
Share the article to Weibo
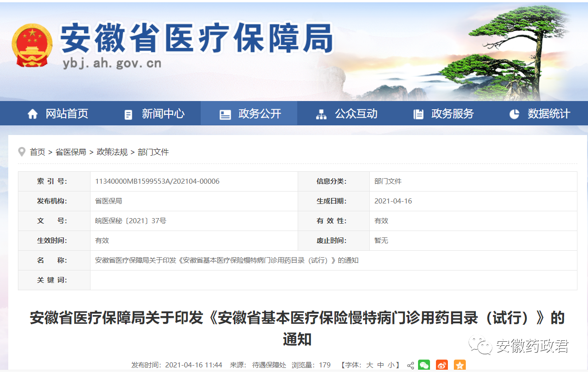tap(441, 365)
